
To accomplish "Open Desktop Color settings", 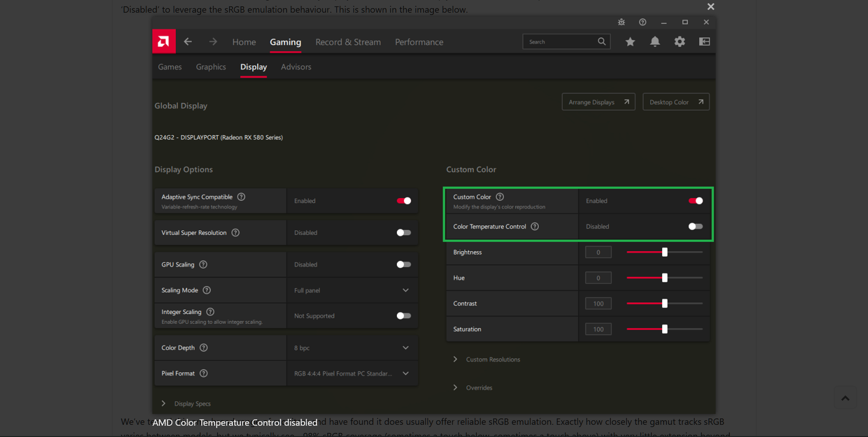I will pos(675,102).
